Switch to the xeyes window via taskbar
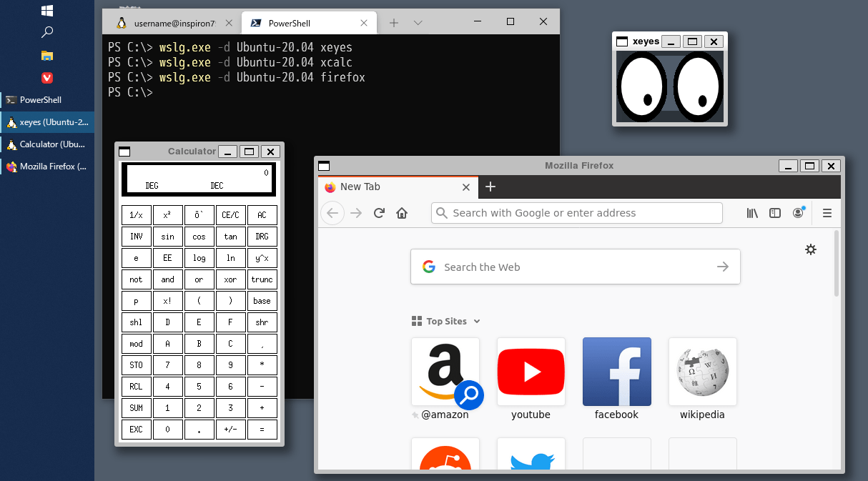The image size is (868, 481). 47,122
